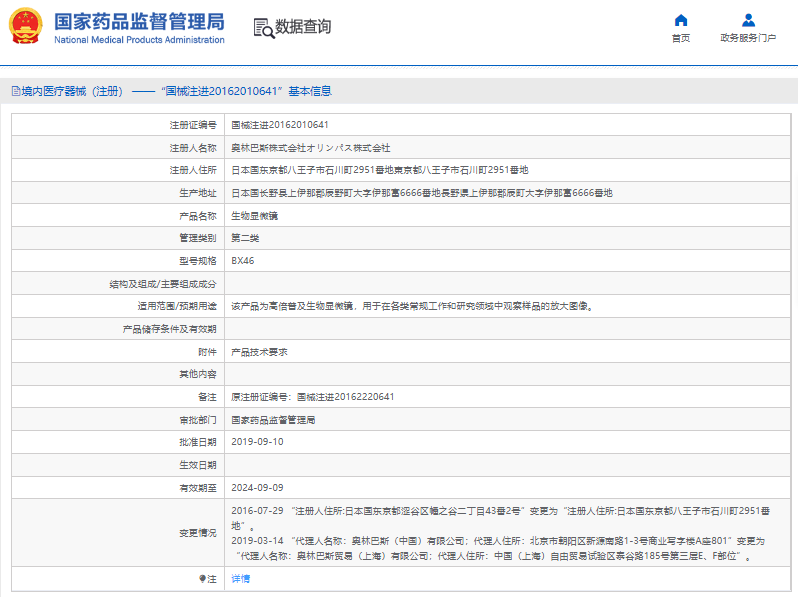The height and width of the screenshot is (597, 798).
Task: Click the 产品技术要求 attachment text
Action: (259, 352)
